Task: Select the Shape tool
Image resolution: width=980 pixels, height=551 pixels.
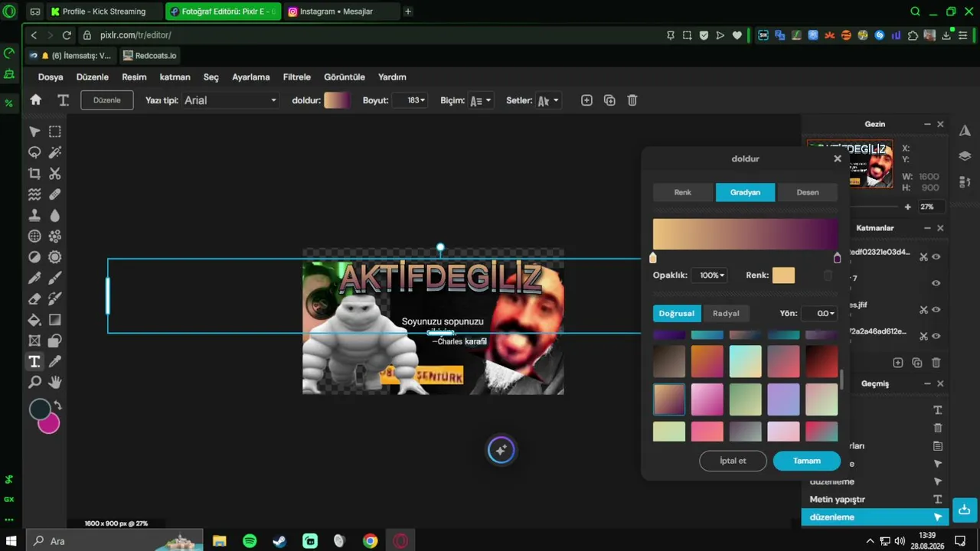Action: (55, 341)
